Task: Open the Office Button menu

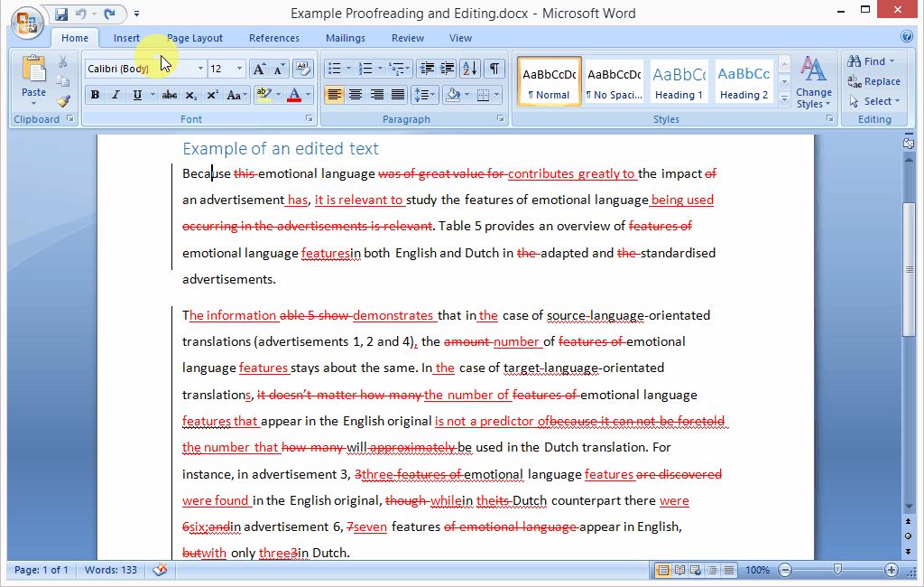Action: click(x=25, y=23)
